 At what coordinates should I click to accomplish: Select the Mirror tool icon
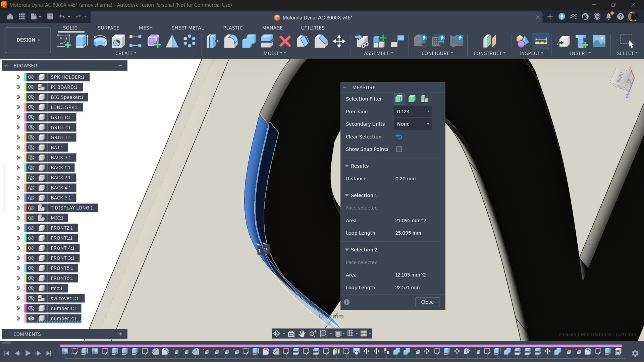tap(172, 41)
